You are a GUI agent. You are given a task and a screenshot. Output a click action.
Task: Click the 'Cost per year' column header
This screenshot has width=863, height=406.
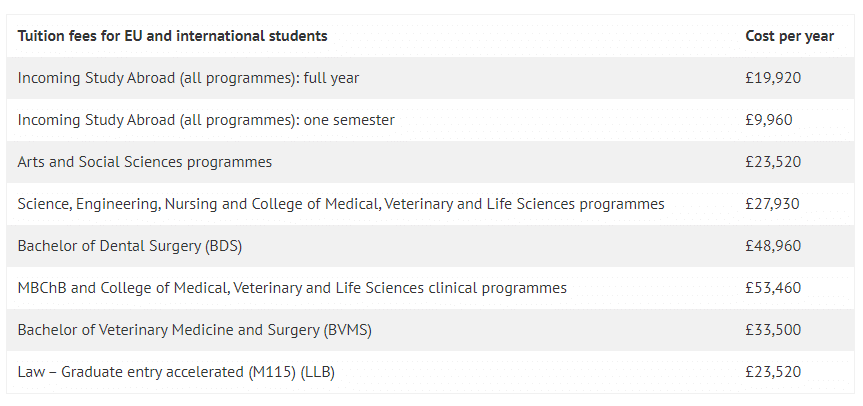pos(789,36)
